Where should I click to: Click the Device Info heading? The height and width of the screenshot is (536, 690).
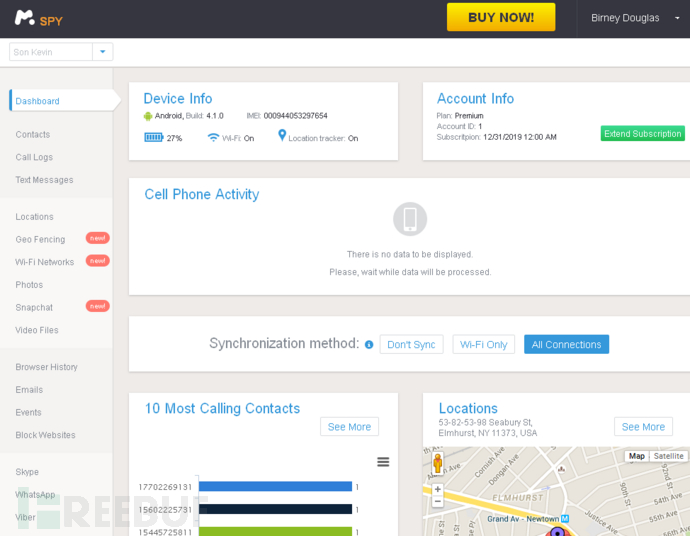(x=178, y=99)
